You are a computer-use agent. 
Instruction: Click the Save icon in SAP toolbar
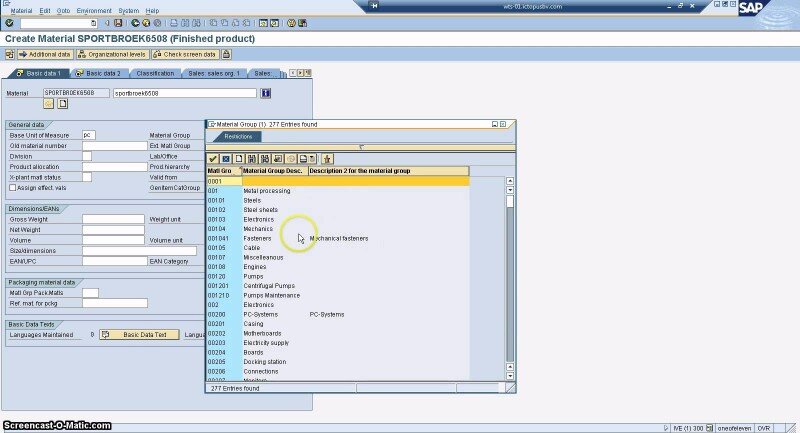coord(118,22)
